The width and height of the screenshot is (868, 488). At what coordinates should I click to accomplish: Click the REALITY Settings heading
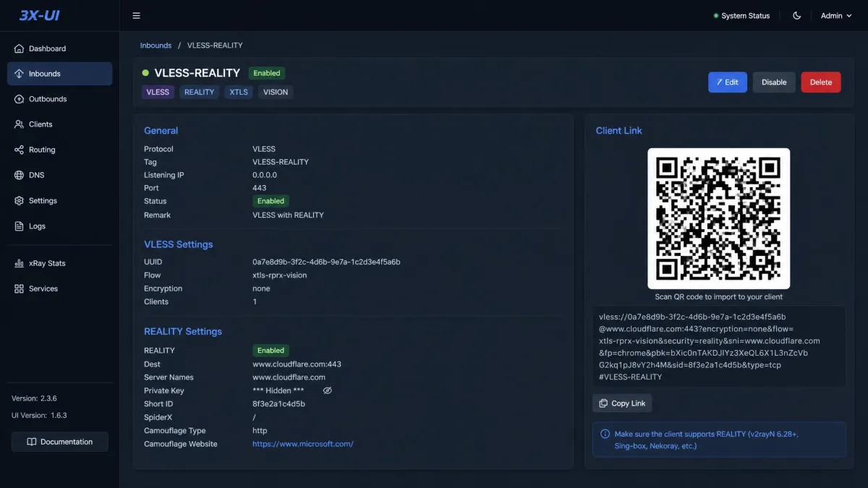click(183, 332)
